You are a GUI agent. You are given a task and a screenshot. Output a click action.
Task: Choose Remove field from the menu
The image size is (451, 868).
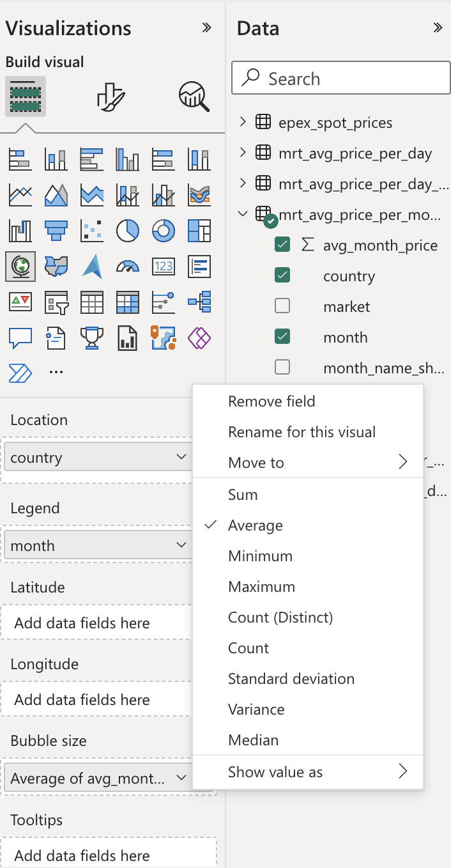point(271,401)
